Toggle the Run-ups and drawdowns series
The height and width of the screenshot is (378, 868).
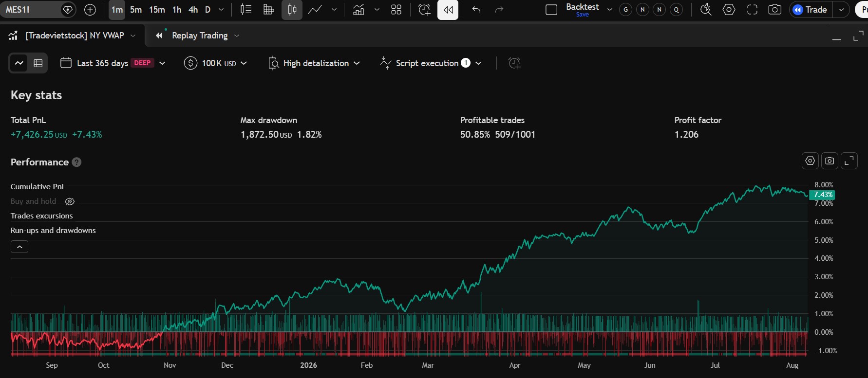53,230
